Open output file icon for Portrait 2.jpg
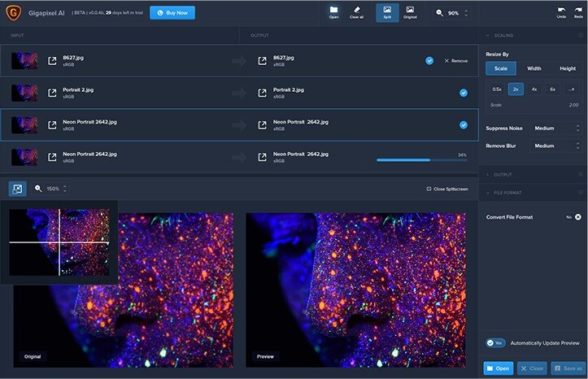 point(262,93)
